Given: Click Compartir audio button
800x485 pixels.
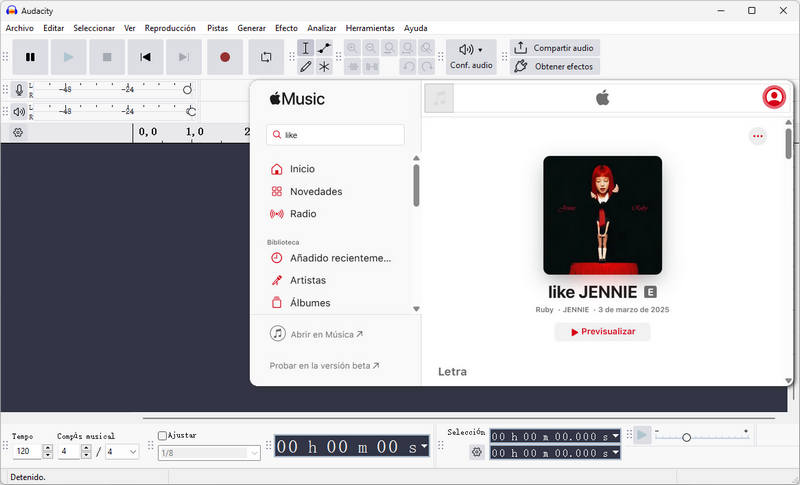Looking at the screenshot, I should tap(554, 48).
